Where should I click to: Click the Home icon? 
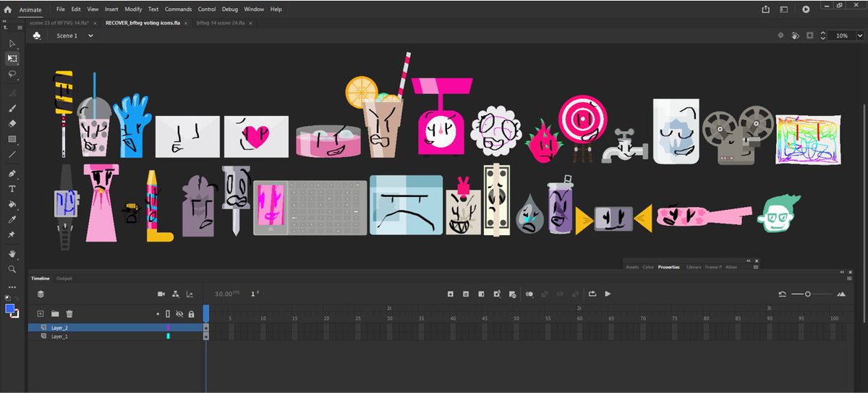(8, 9)
